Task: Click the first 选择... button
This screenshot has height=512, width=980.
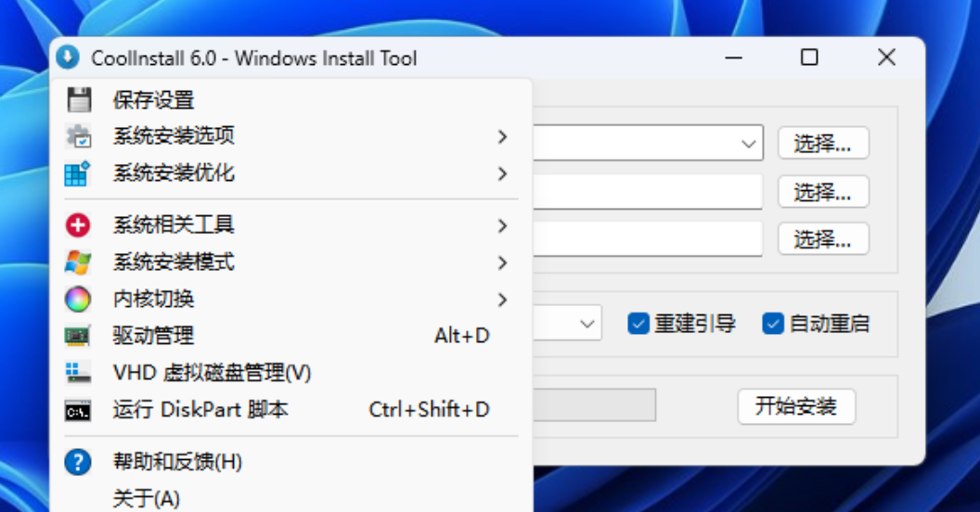Action: coord(823,143)
